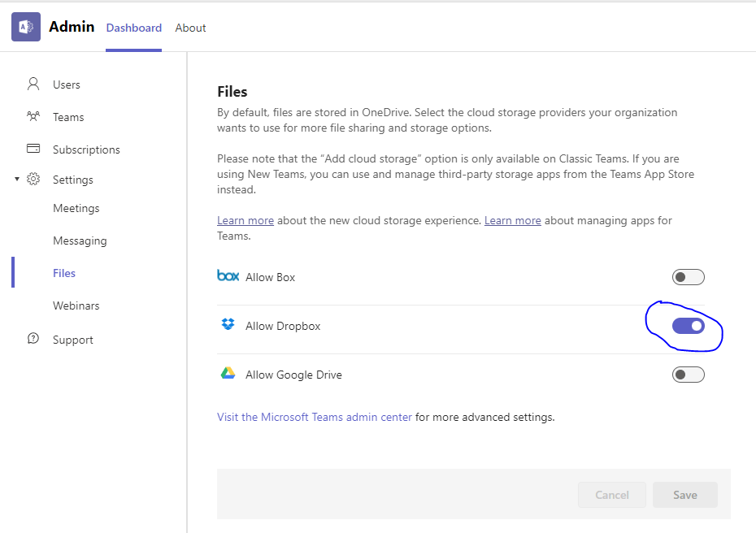Viewport: 756px width, 533px height.
Task: Open the Microsoft Teams admin center link
Action: click(313, 416)
